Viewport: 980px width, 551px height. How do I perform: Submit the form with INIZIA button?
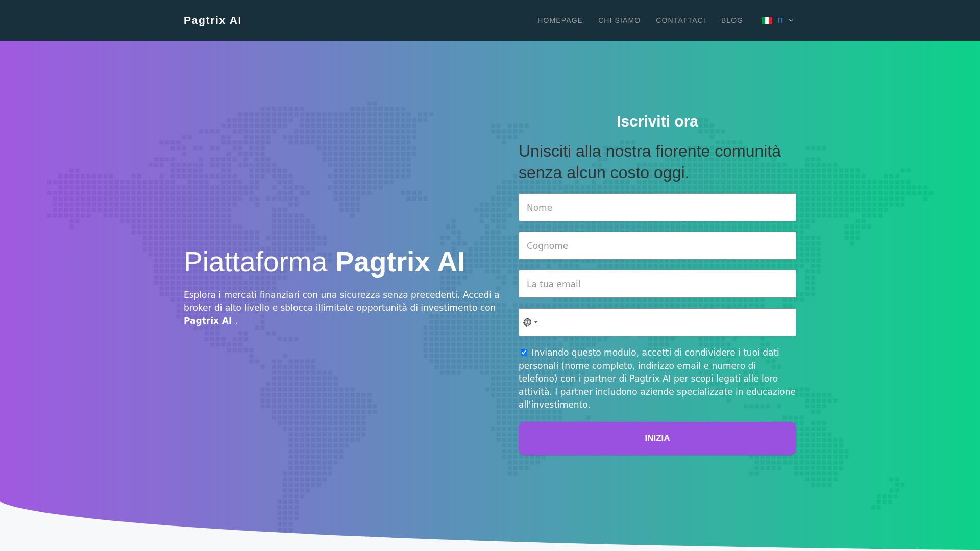coord(657,438)
